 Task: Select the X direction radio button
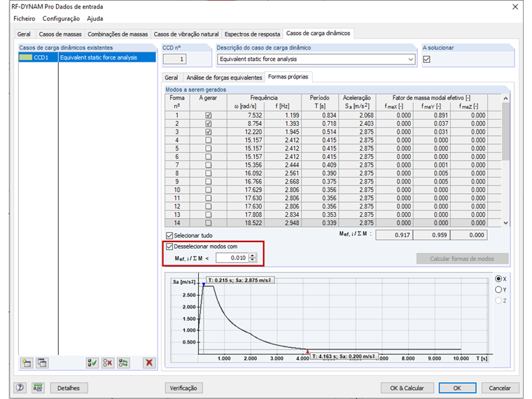coord(498,279)
